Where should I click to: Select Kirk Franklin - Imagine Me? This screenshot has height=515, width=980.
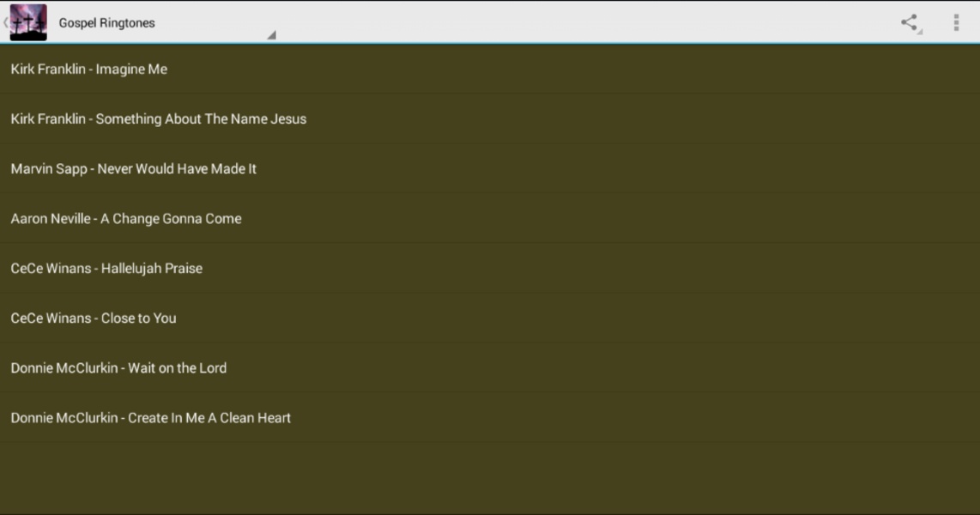click(490, 69)
